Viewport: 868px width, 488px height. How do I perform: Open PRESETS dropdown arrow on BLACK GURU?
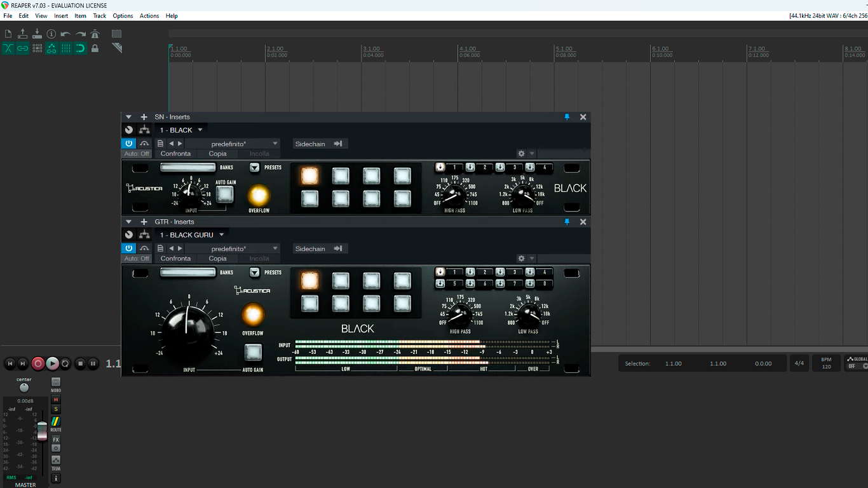tap(254, 273)
